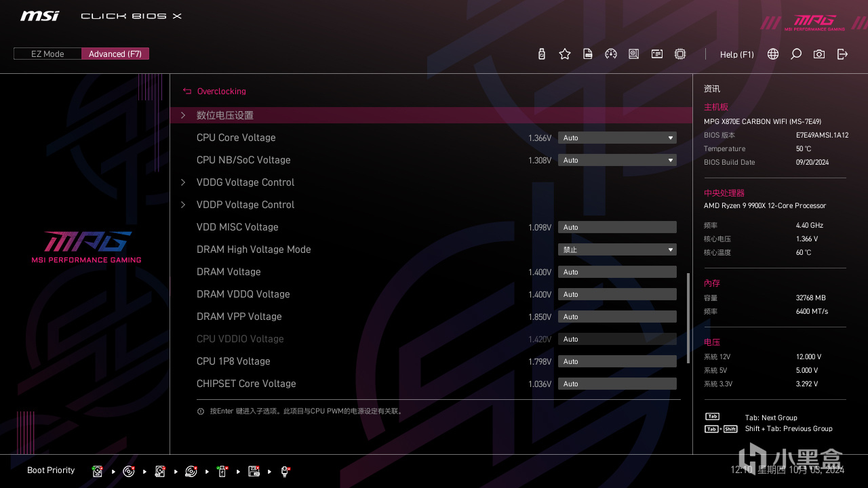This screenshot has height=488, width=868.
Task: Click the CPU chip icon
Action: pos(680,54)
